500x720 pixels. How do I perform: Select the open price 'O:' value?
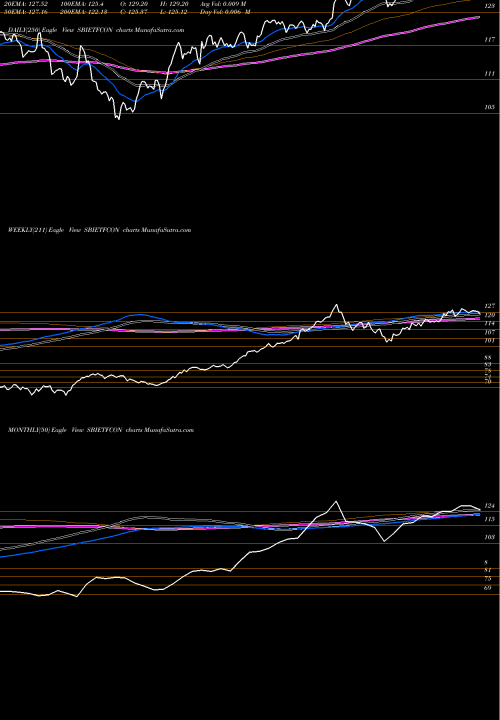(132, 4)
